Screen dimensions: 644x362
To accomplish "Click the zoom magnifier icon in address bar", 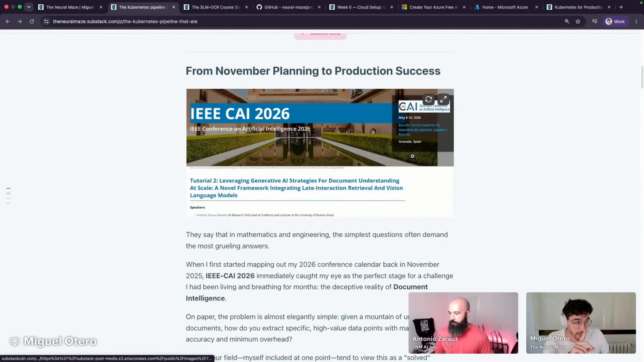I will (567, 21).
